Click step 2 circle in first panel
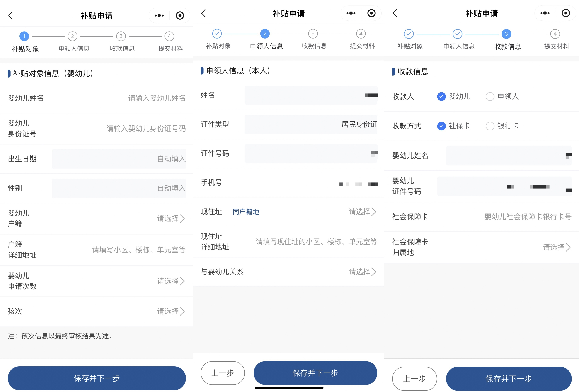This screenshot has height=392, width=579. pos(73,36)
